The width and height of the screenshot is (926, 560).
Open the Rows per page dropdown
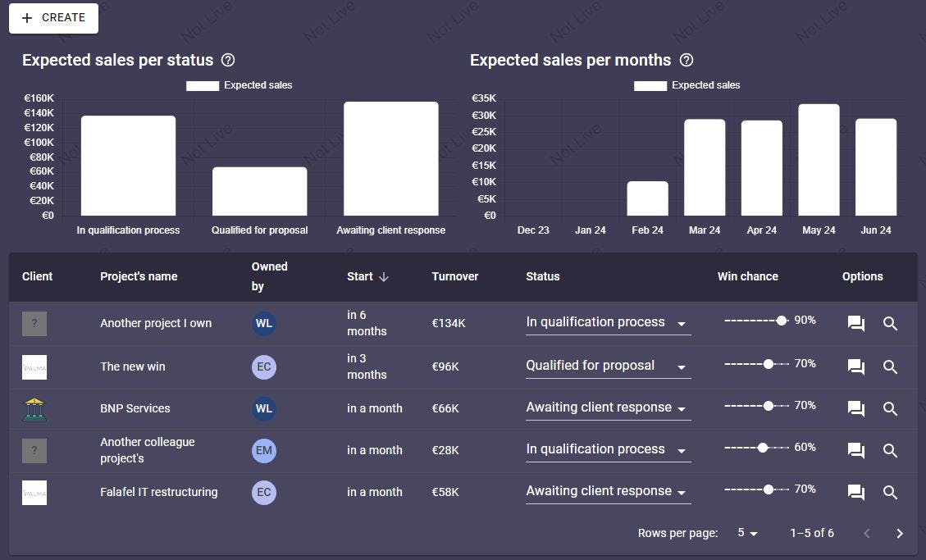746,533
